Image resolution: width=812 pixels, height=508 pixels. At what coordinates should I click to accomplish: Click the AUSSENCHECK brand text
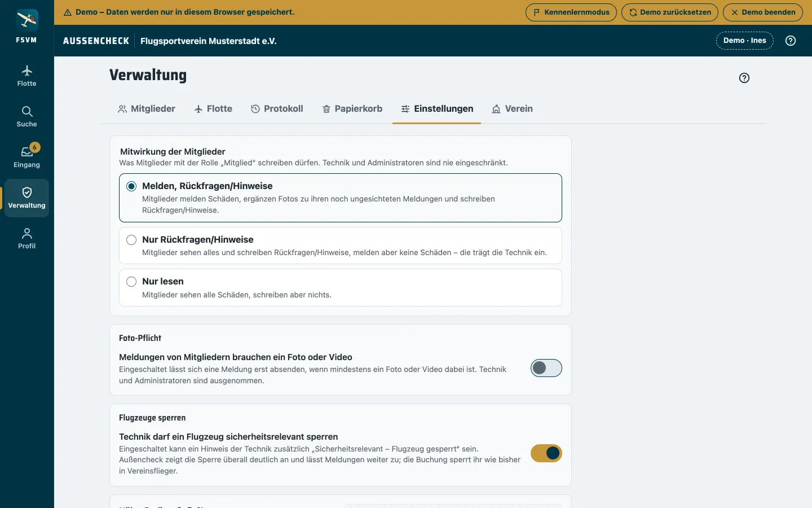[96, 41]
